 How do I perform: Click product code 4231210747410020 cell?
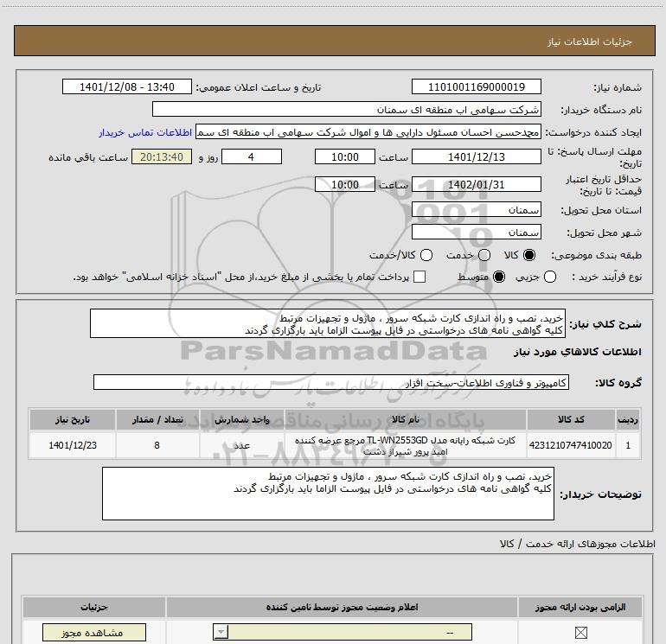coord(571,445)
